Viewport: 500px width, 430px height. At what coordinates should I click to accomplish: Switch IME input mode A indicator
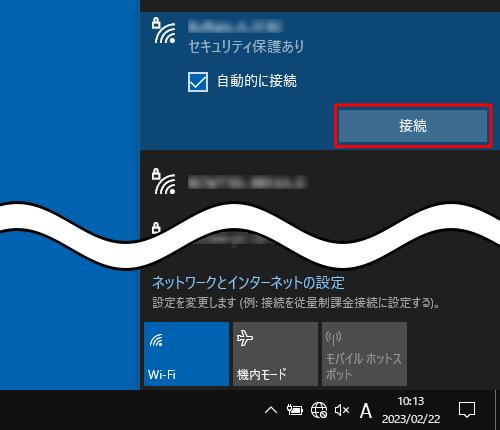point(366,411)
